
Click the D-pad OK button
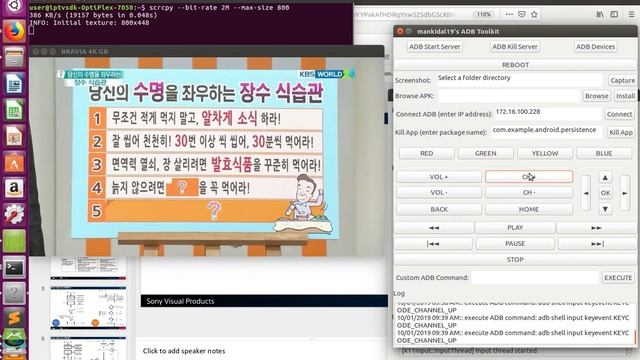tap(605, 193)
